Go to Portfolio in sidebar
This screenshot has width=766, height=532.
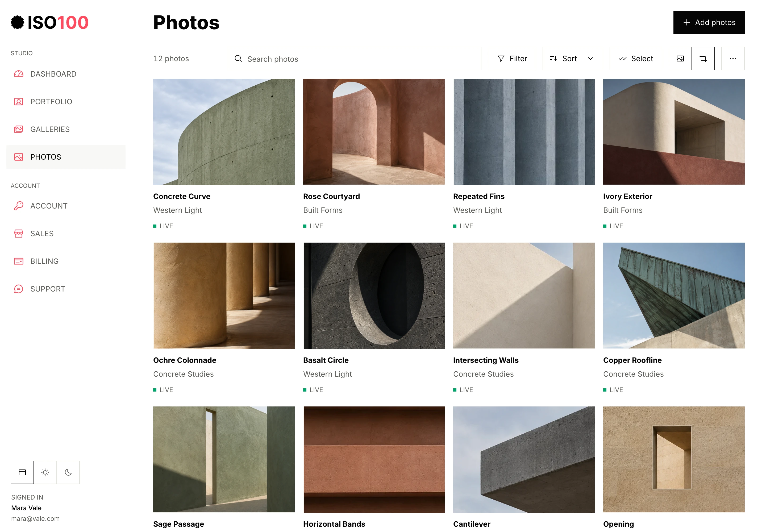66,102
